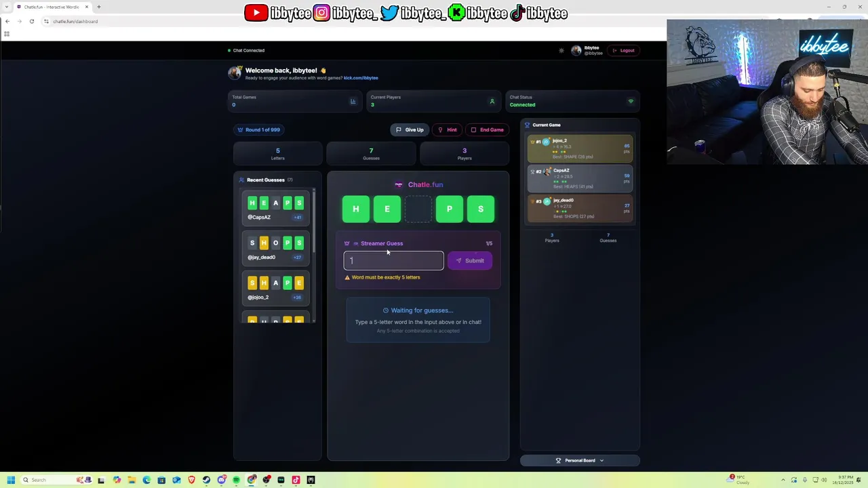Click the Current Game trophy icon
The height and width of the screenshot is (488, 868).
click(527, 125)
